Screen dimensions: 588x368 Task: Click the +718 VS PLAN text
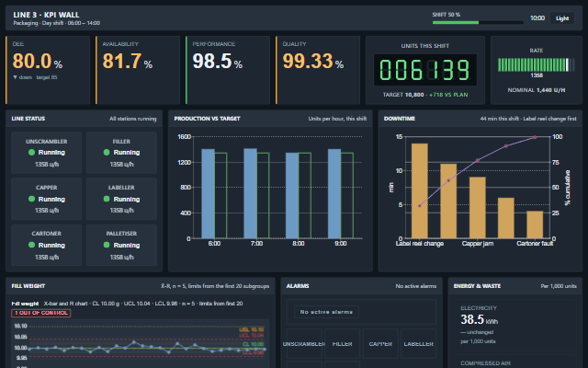point(448,95)
